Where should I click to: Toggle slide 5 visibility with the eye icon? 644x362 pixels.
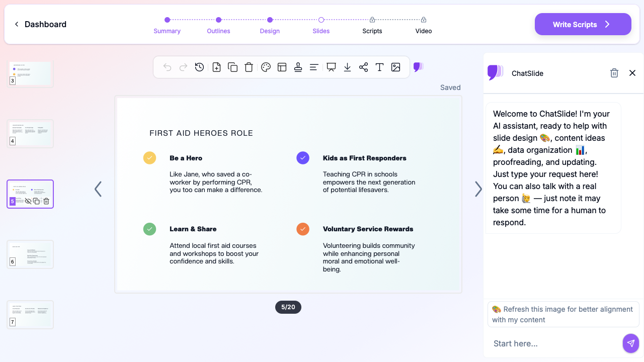[x=28, y=201]
